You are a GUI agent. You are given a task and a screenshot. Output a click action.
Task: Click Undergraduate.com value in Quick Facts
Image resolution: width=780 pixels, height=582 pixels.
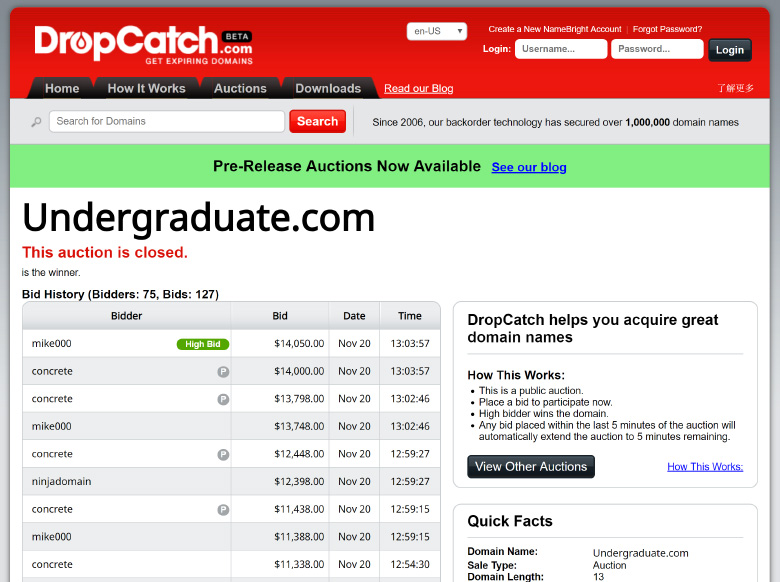pyautogui.click(x=641, y=553)
